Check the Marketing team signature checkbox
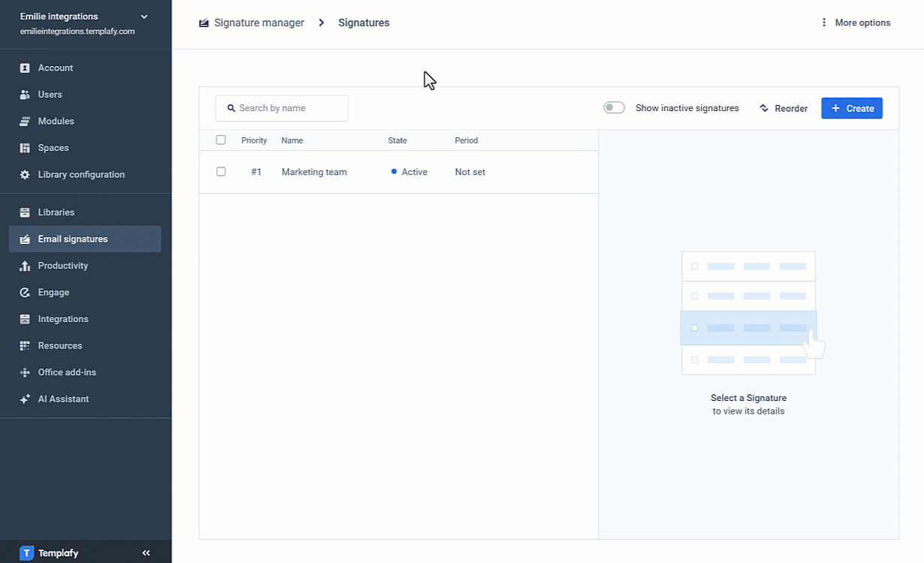This screenshot has height=563, width=924. pyautogui.click(x=221, y=171)
